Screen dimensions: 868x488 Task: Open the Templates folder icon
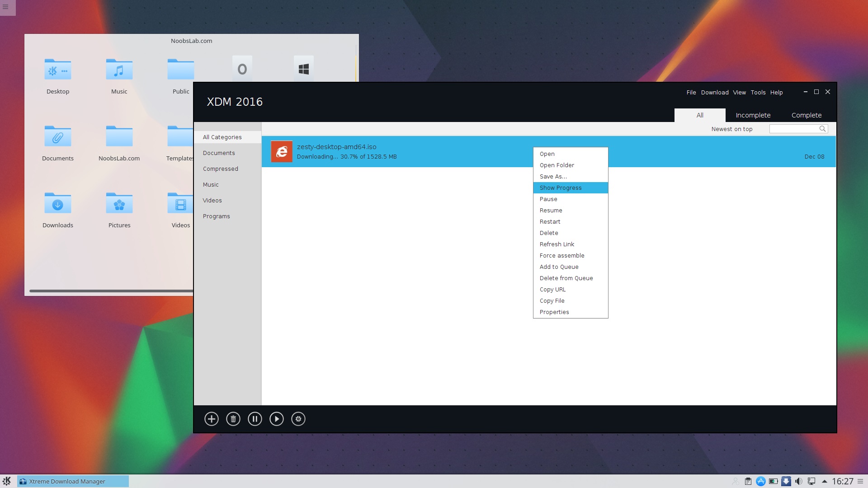[180, 136]
